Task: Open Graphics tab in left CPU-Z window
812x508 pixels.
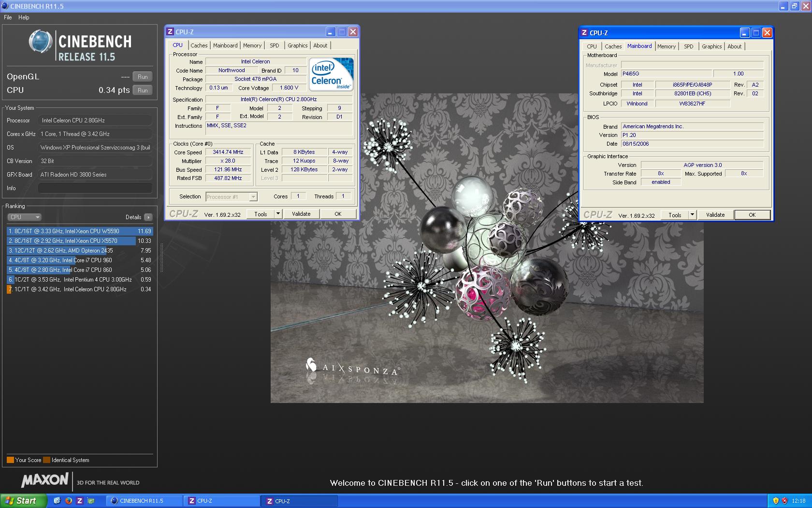Action: [297, 45]
